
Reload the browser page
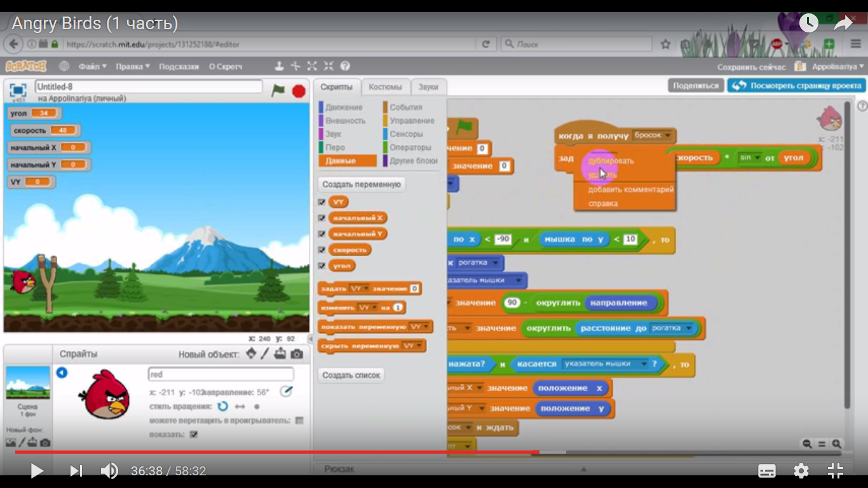tap(485, 44)
